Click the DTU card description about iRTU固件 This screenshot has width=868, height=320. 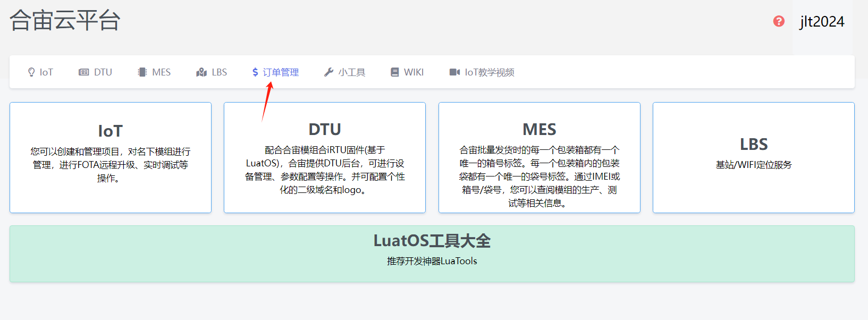[325, 170]
